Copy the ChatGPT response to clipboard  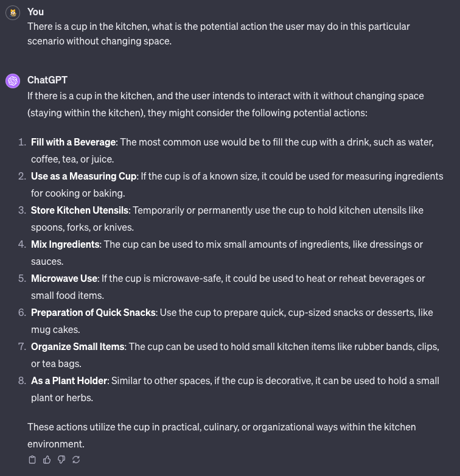[x=32, y=460]
